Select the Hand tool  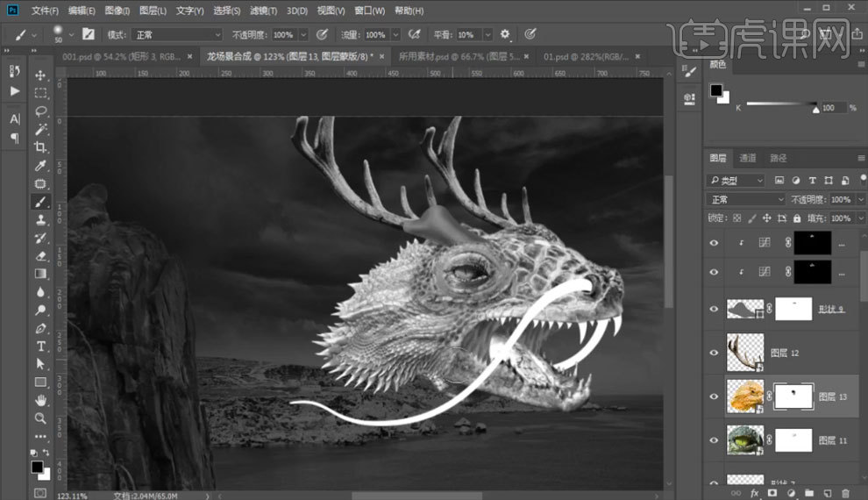40,400
